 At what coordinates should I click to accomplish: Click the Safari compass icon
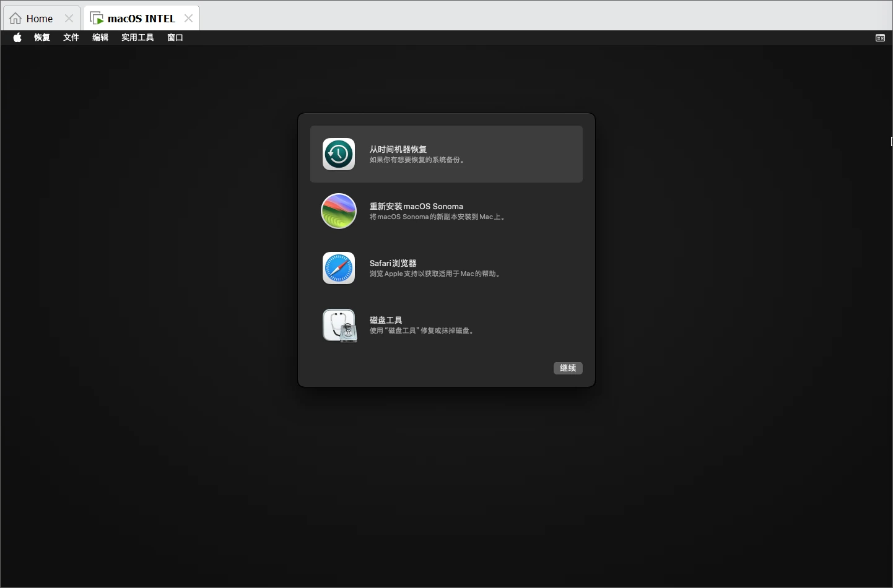(339, 268)
